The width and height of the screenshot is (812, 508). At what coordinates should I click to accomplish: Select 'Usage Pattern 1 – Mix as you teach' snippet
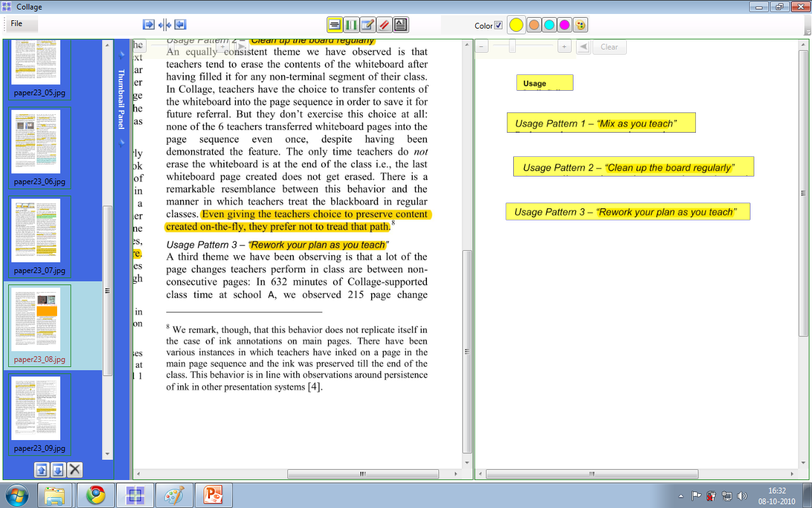[601, 123]
